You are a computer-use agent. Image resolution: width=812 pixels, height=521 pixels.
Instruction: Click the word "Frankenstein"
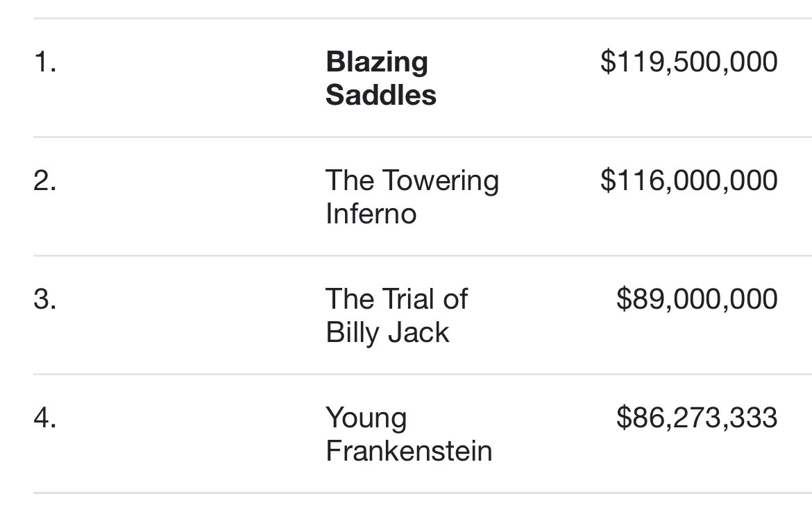pos(409,451)
